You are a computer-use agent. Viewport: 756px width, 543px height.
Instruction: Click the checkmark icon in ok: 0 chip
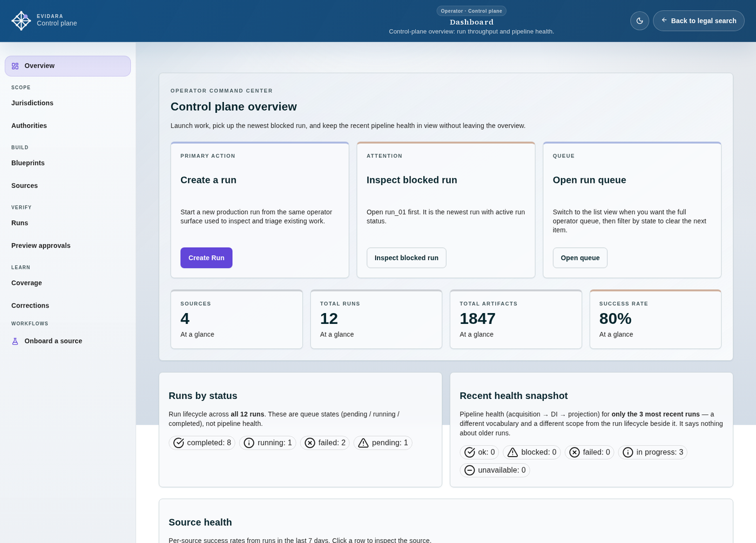pos(470,452)
